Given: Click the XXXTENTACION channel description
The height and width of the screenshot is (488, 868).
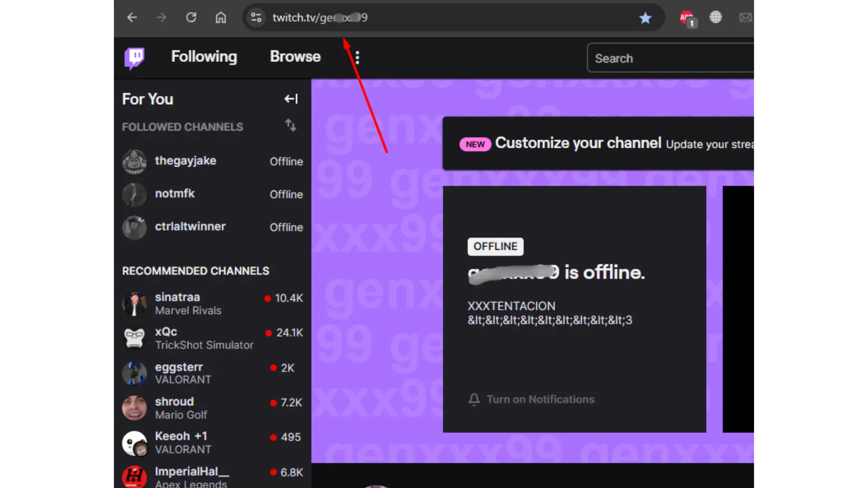Looking at the screenshot, I should 550,313.
